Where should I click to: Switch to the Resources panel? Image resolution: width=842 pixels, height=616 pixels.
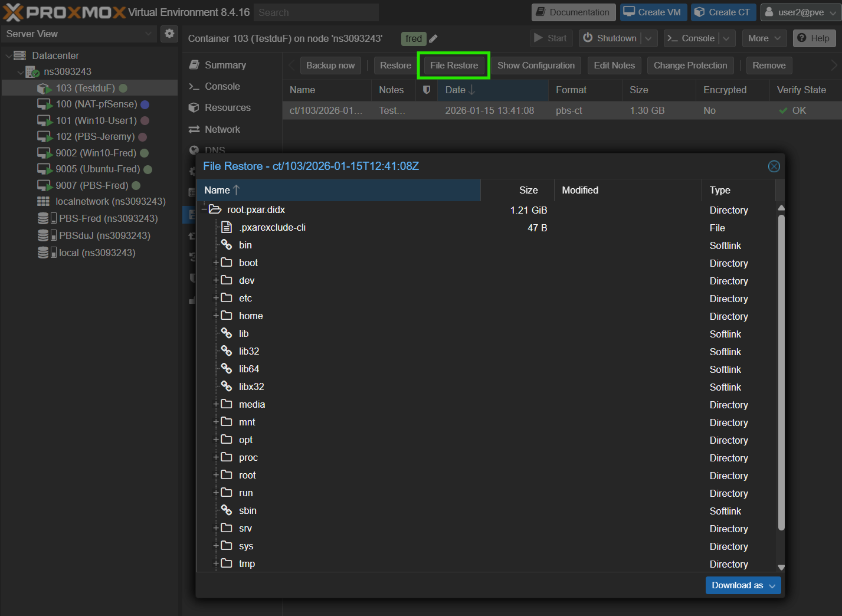pyautogui.click(x=227, y=107)
